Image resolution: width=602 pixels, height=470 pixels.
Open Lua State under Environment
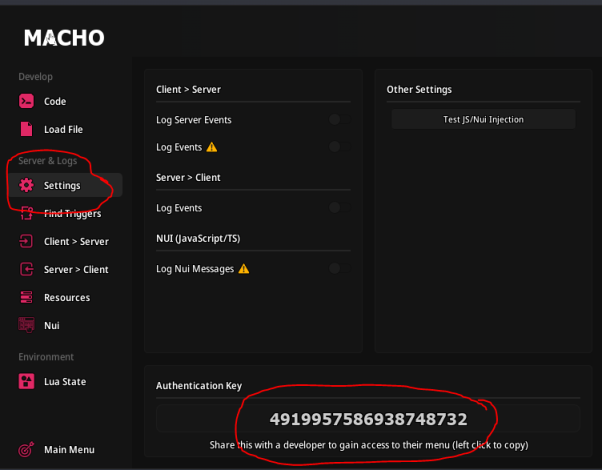(x=65, y=381)
